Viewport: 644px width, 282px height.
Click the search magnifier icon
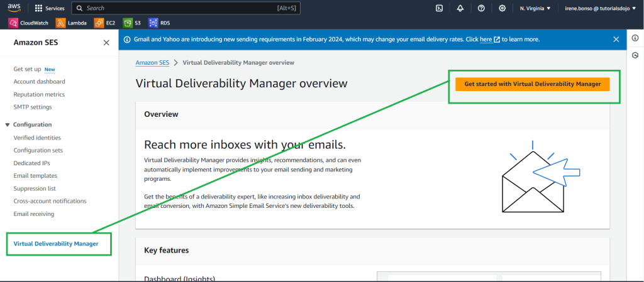point(80,8)
